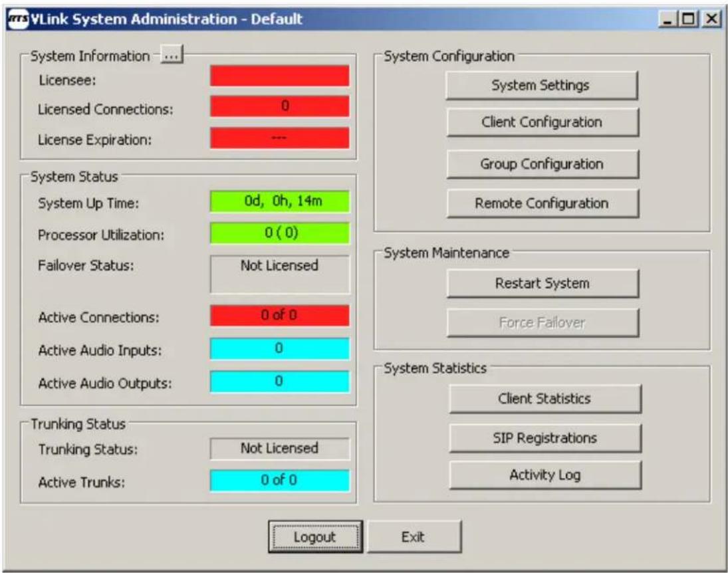The width and height of the screenshot is (728, 573).
Task: Click the Licensee: label
Action: [67, 80]
